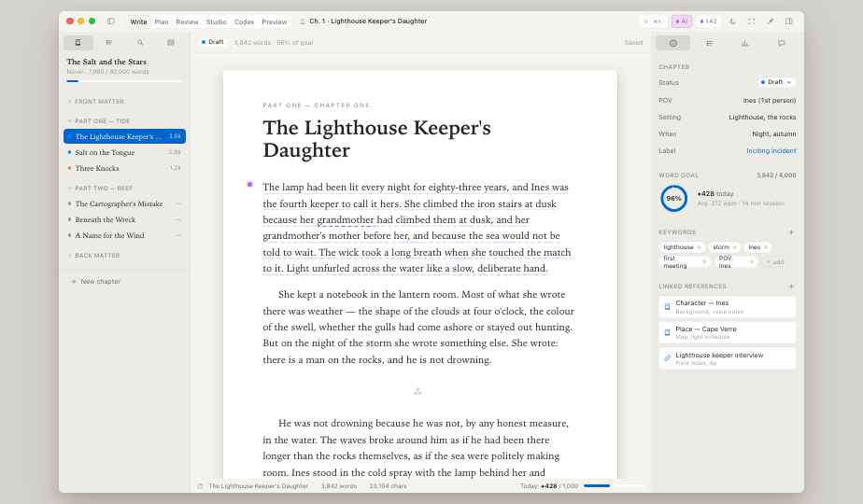Image resolution: width=863 pixels, height=504 pixels.
Task: Add a new keyword with plus icon
Action: tap(791, 232)
